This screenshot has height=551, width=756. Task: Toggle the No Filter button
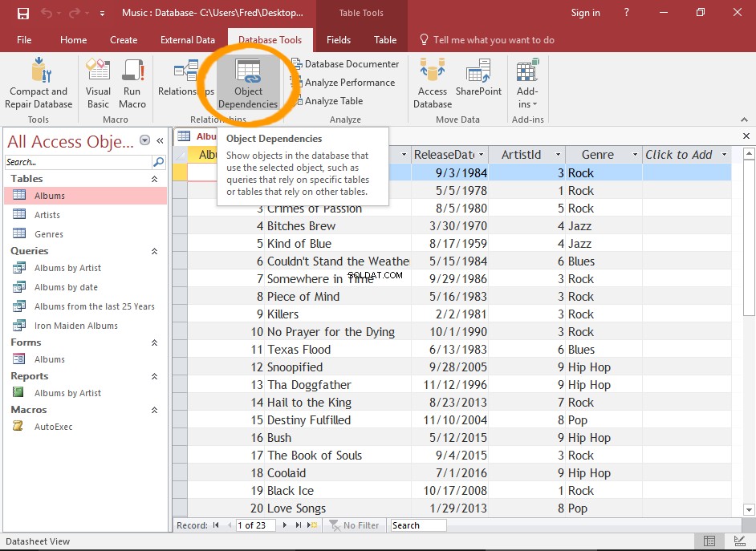coord(354,525)
